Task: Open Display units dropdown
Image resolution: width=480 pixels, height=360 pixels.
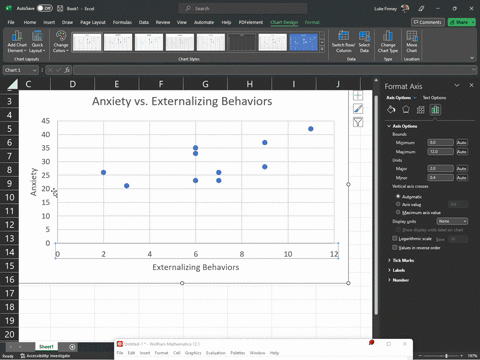Action: click(x=452, y=221)
